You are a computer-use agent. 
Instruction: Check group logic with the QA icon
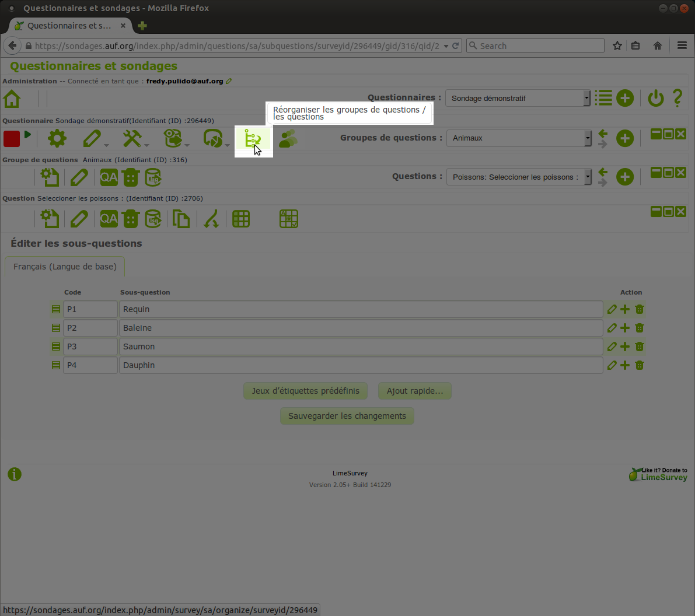click(x=109, y=177)
